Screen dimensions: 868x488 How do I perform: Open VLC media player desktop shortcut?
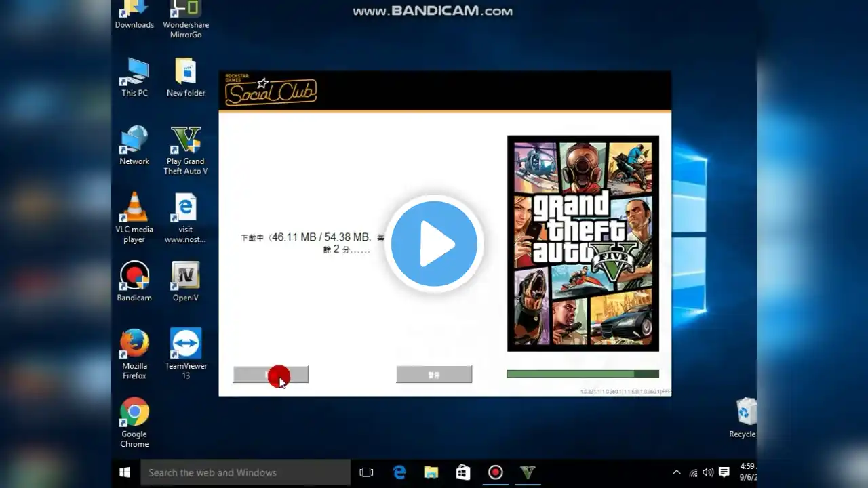tap(134, 218)
